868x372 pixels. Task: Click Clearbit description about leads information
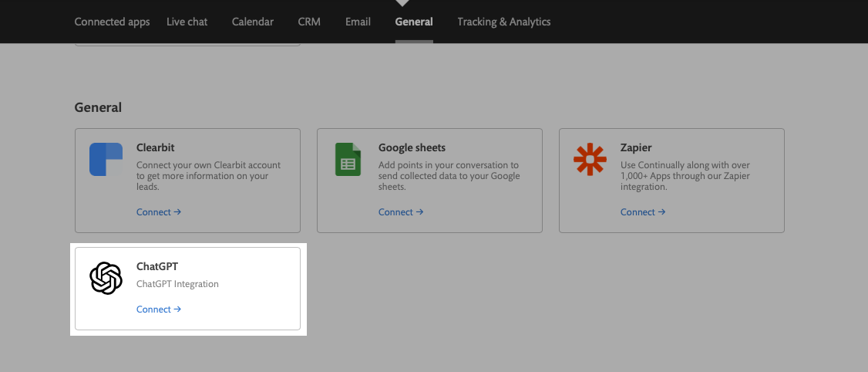pos(209,176)
